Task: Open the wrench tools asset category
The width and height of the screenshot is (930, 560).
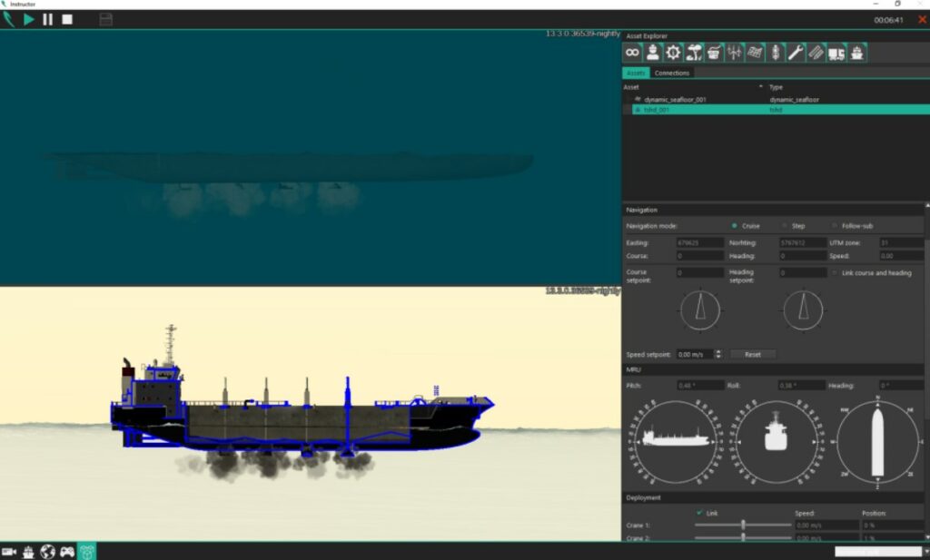Action: pos(796,54)
